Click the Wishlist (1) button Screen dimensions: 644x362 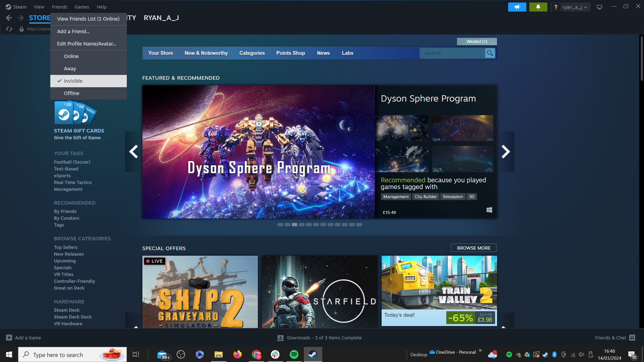pos(477,41)
